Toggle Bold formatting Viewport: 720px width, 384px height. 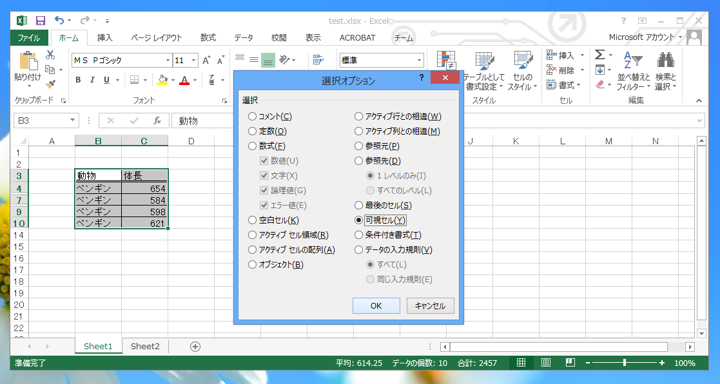[x=78, y=80]
